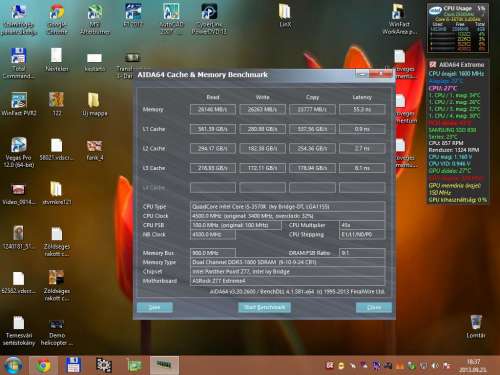Open the Lomtár recycle bin
This screenshot has width=500, height=375.
476,327
